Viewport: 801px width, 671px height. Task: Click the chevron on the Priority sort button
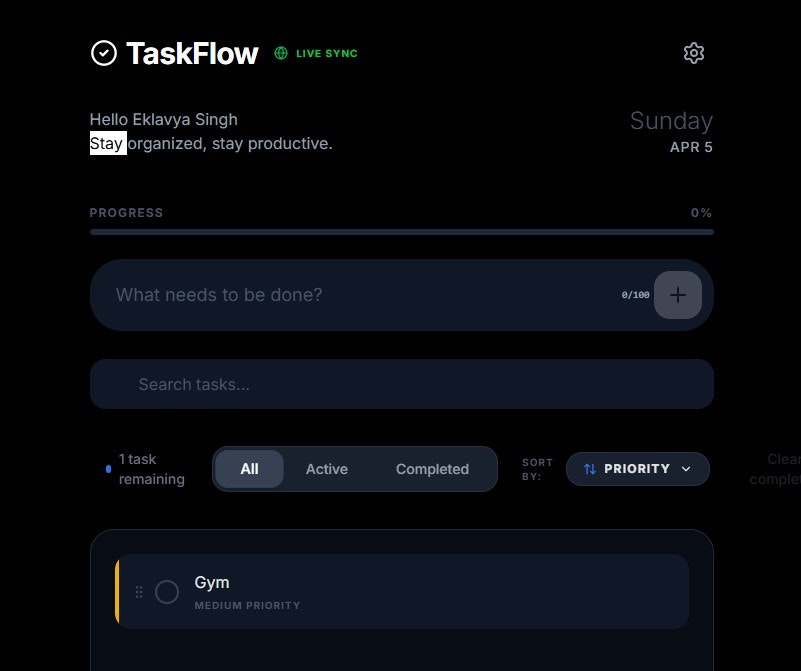[686, 468]
